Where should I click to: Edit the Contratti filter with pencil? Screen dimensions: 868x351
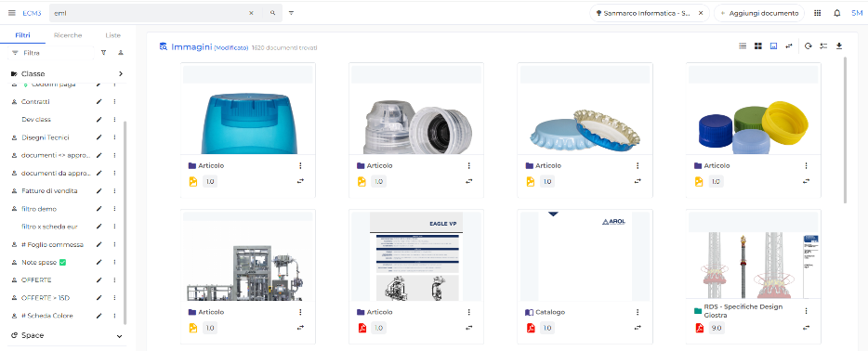click(x=99, y=102)
